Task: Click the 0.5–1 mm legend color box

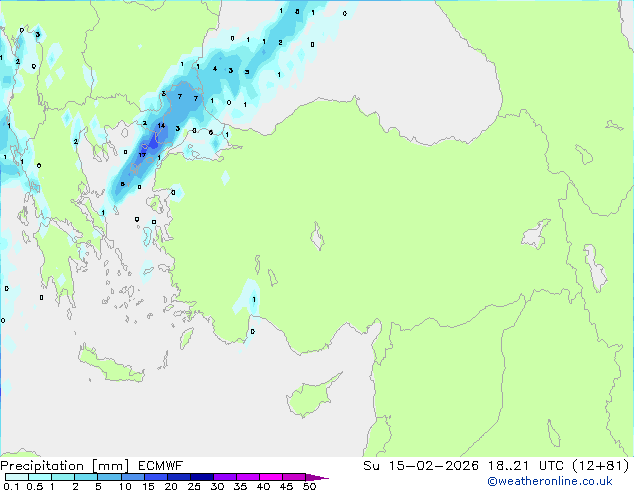Action: coord(40,477)
